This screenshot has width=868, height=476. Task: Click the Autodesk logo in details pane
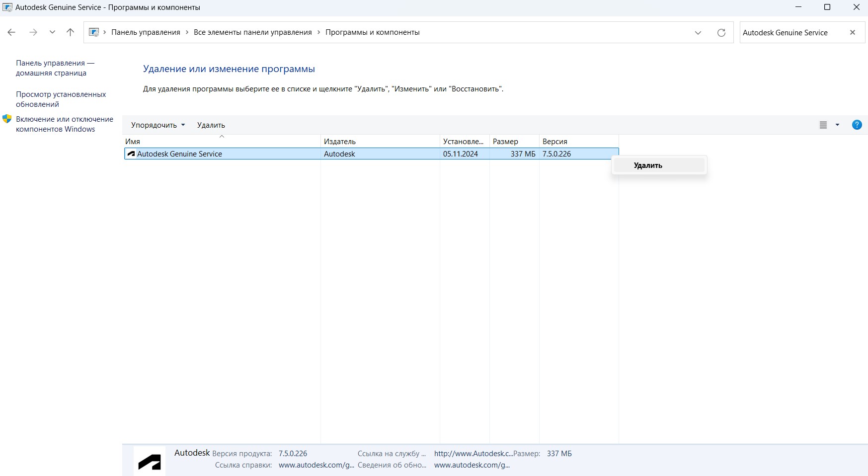pyautogui.click(x=150, y=462)
